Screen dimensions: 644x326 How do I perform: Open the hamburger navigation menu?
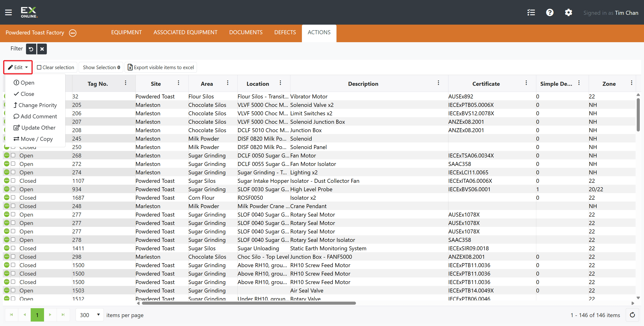coord(8,12)
